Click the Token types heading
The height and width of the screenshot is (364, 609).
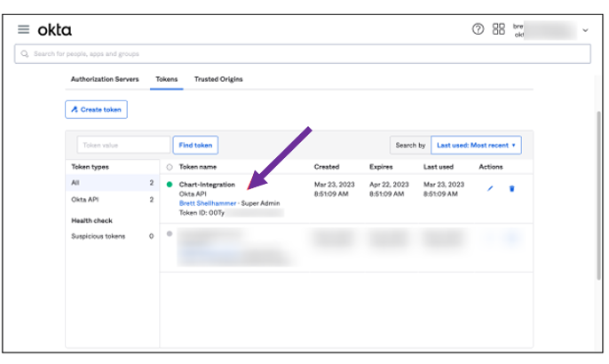pos(90,167)
